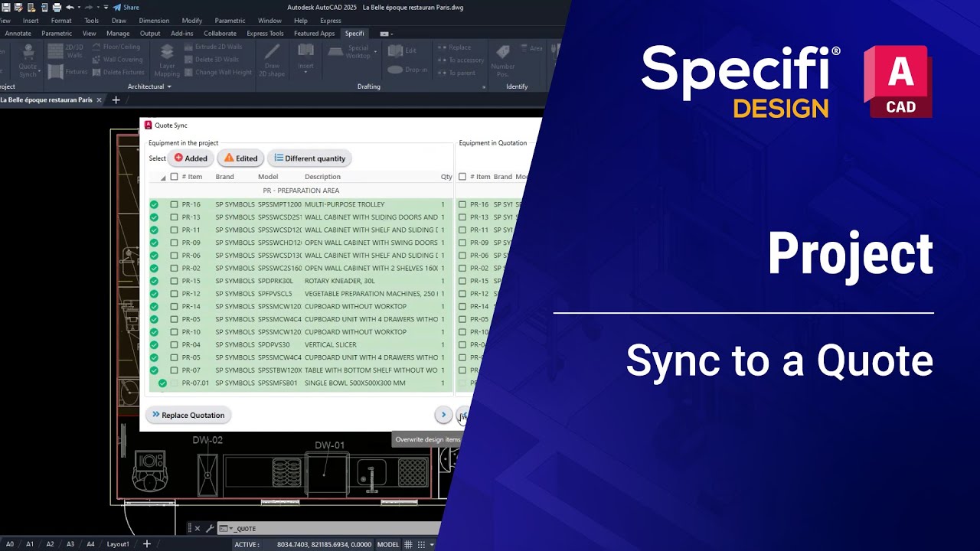Check the PR-16 row checkbox in project list

click(x=174, y=204)
